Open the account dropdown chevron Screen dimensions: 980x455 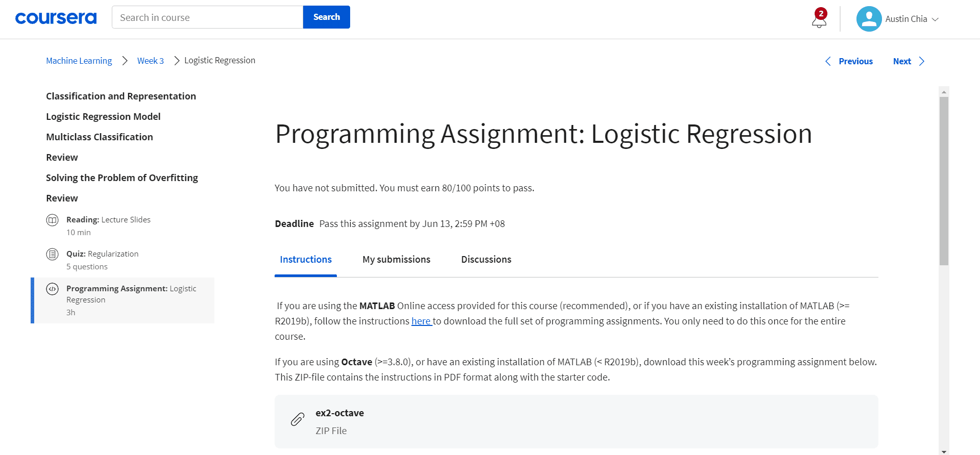[x=935, y=19]
